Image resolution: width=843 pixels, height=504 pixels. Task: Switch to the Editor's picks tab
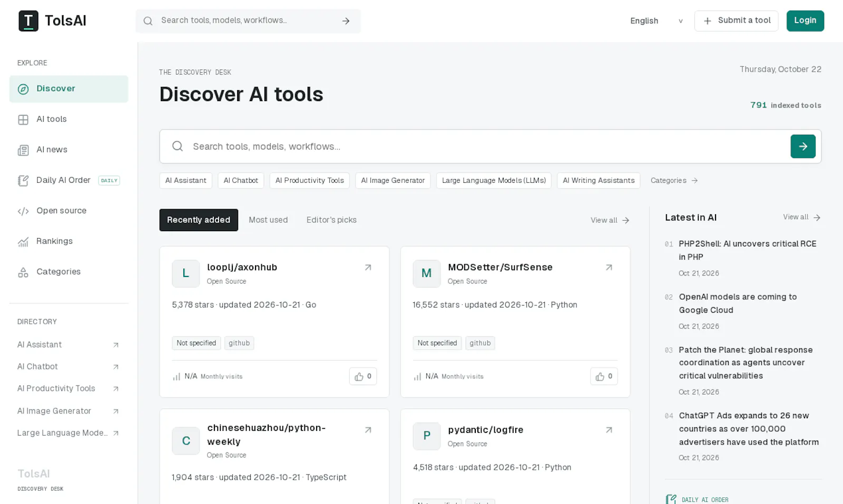coord(331,220)
